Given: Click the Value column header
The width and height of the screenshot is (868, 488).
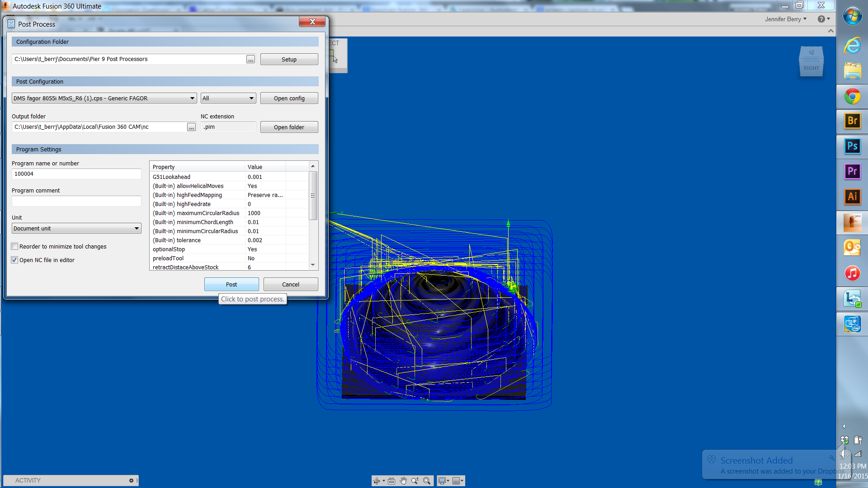Looking at the screenshot, I should [x=265, y=167].
